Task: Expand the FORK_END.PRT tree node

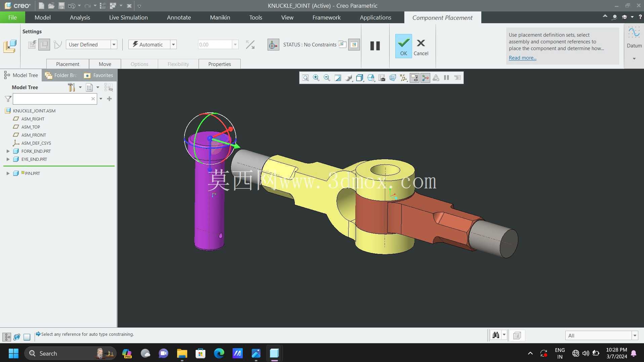Action: [x=8, y=151]
